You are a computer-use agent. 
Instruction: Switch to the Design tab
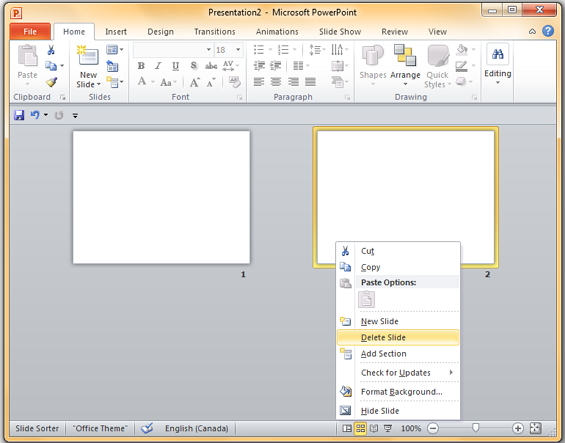[x=160, y=32]
